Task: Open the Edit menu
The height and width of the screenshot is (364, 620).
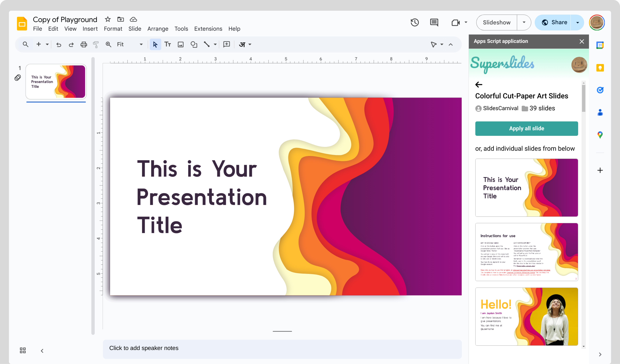Action: tap(53, 29)
